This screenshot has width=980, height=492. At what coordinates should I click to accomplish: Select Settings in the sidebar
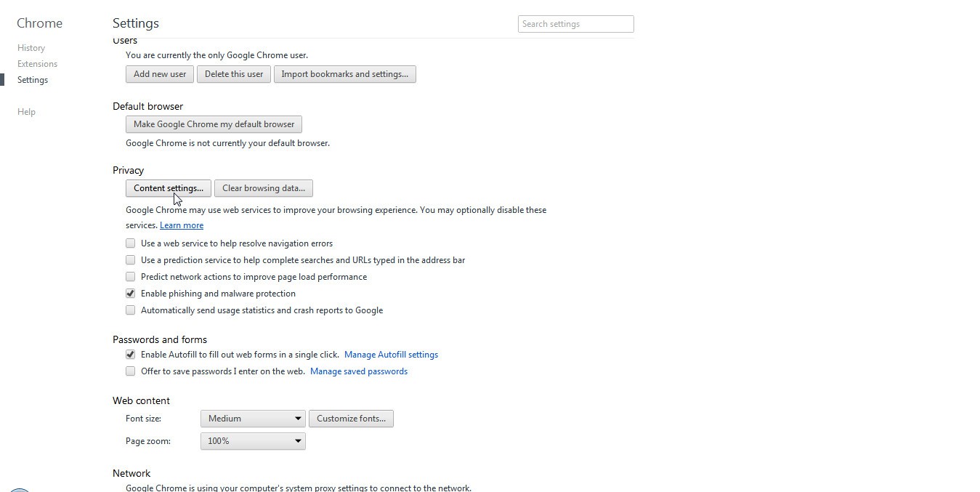point(33,80)
